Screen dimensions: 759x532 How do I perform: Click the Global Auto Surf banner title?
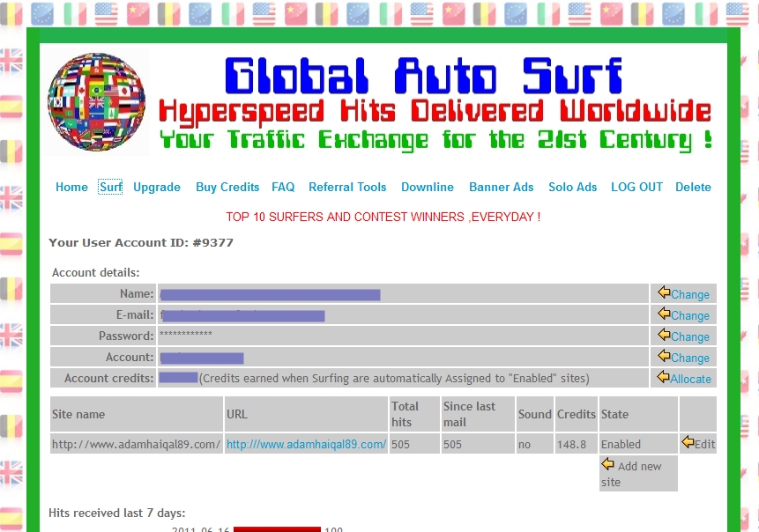[423, 76]
